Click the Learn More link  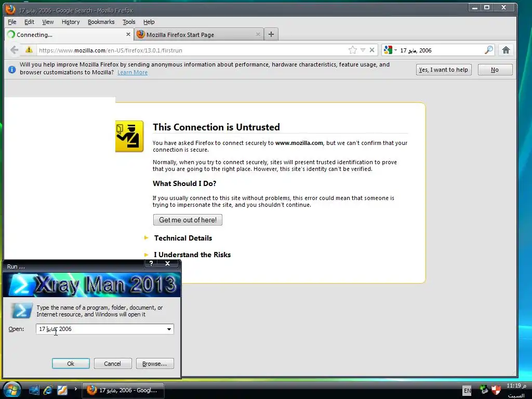coord(132,72)
